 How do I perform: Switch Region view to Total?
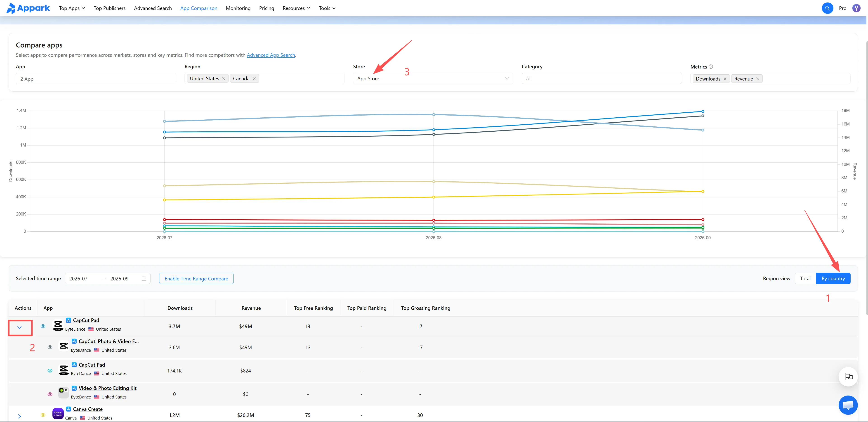[805, 278]
